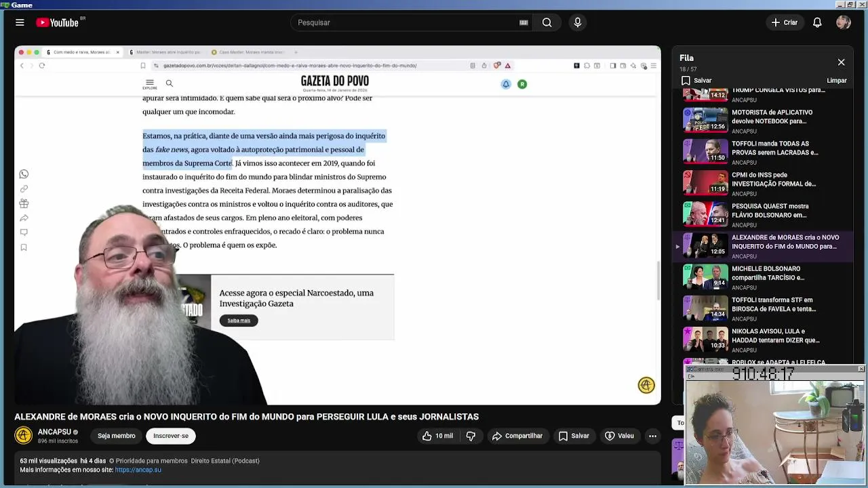Click the comment icon beside article
This screenshot has height=488, width=868.
tap(24, 232)
